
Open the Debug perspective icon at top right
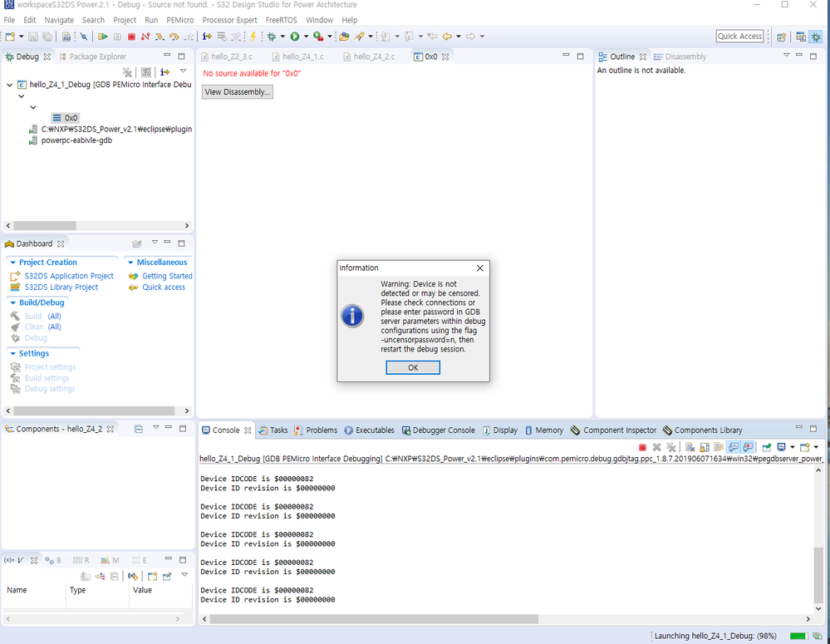click(816, 37)
